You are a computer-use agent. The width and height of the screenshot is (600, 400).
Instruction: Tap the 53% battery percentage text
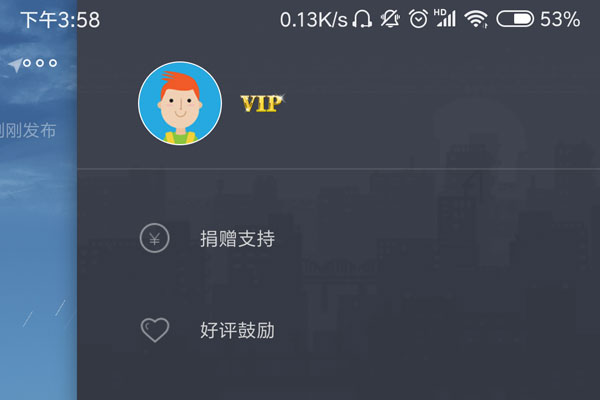tap(560, 19)
